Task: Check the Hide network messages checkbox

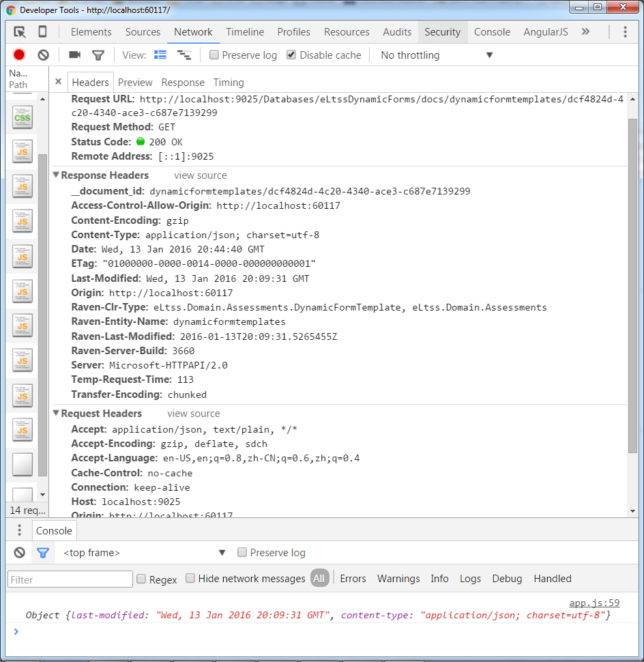Action: 190,578
